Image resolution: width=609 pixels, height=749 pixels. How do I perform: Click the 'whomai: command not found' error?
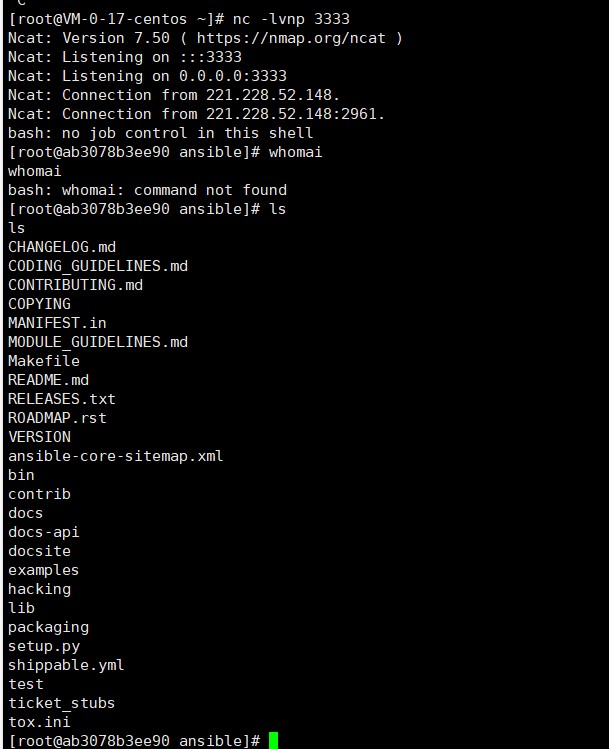click(x=174, y=190)
